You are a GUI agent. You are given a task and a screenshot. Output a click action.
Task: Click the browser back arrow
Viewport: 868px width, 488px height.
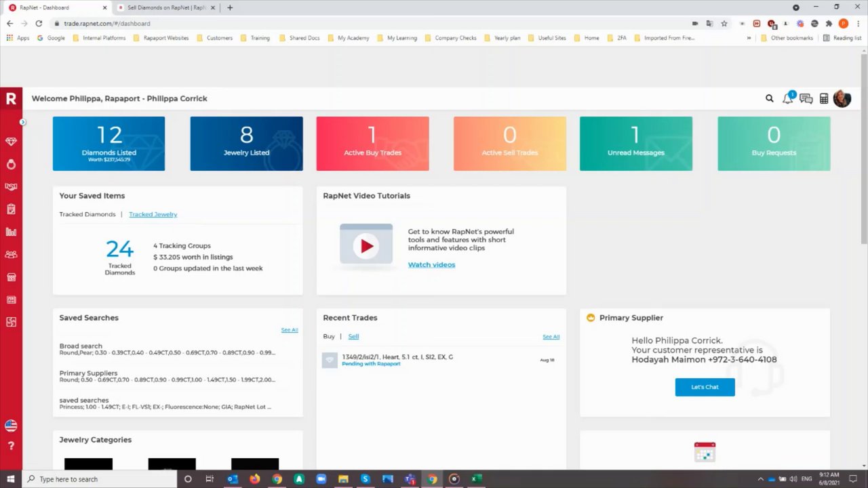pos(9,23)
